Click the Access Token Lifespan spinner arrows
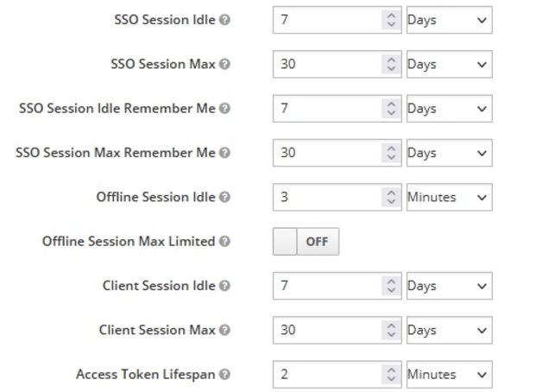Image resolution: width=542 pixels, height=392 pixels. pyautogui.click(x=391, y=375)
